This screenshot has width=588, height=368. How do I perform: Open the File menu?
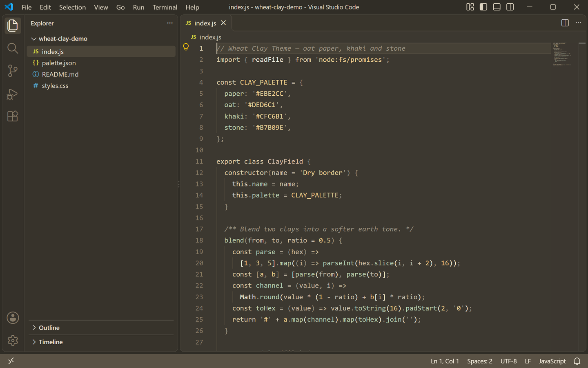click(x=27, y=7)
